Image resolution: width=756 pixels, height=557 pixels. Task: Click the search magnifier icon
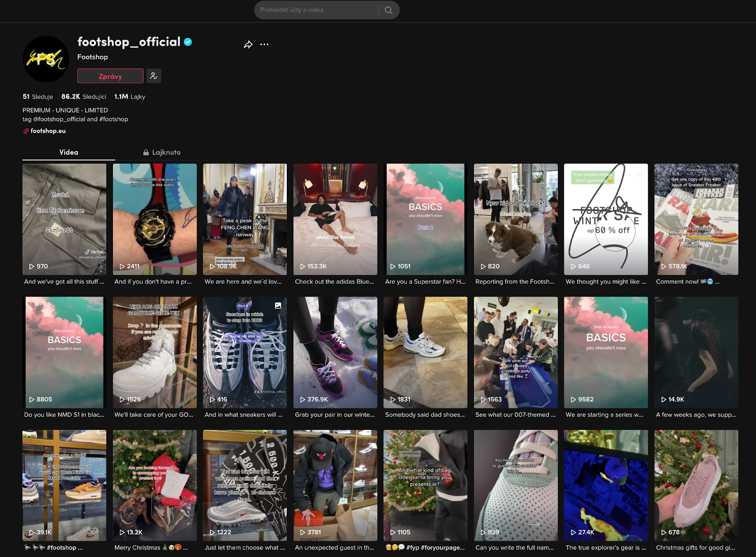pyautogui.click(x=388, y=10)
